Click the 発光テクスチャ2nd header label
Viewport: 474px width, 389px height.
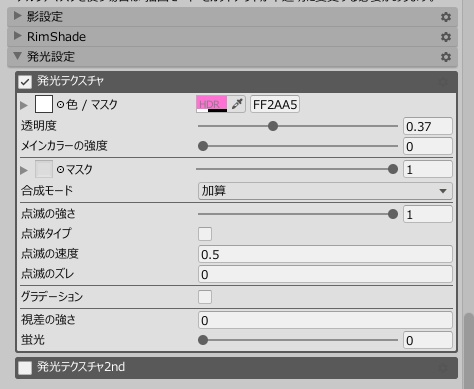point(81,367)
